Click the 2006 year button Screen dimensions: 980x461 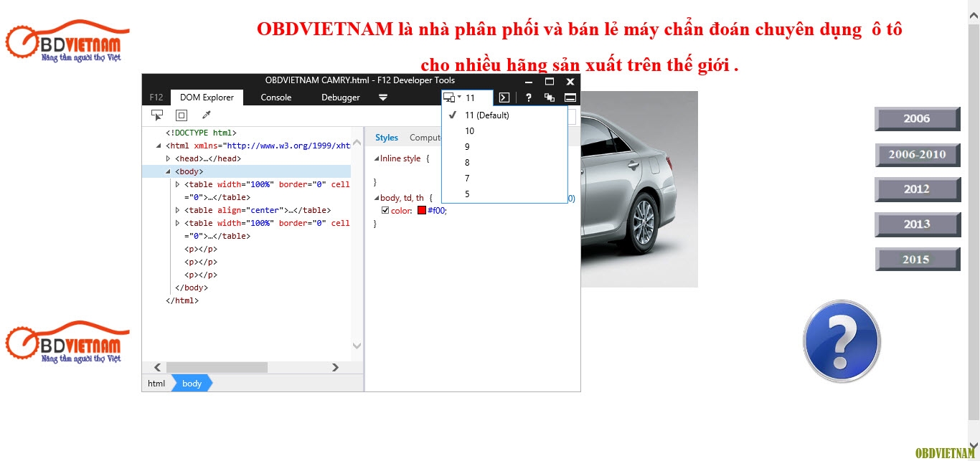point(918,119)
